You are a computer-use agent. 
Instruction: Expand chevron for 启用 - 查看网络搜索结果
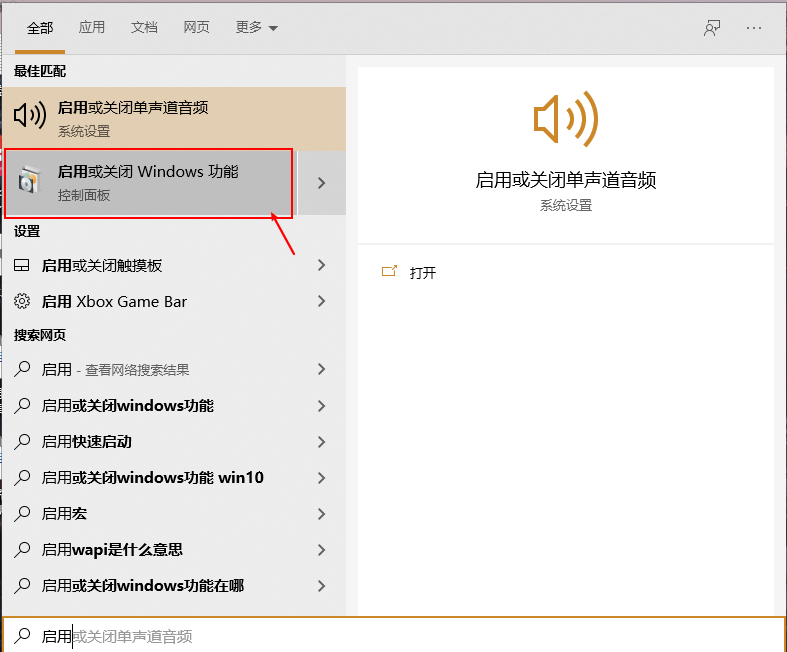point(322,369)
